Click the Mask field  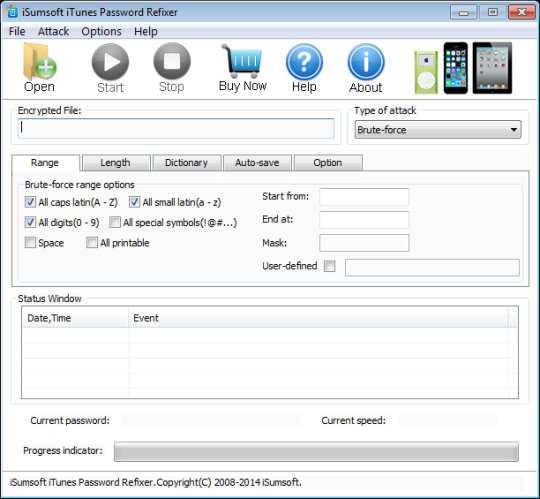click(364, 243)
